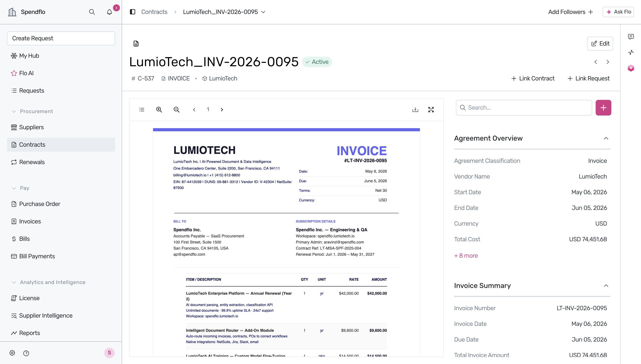Click Link Request
This screenshot has width=641, height=364.
pos(588,78)
